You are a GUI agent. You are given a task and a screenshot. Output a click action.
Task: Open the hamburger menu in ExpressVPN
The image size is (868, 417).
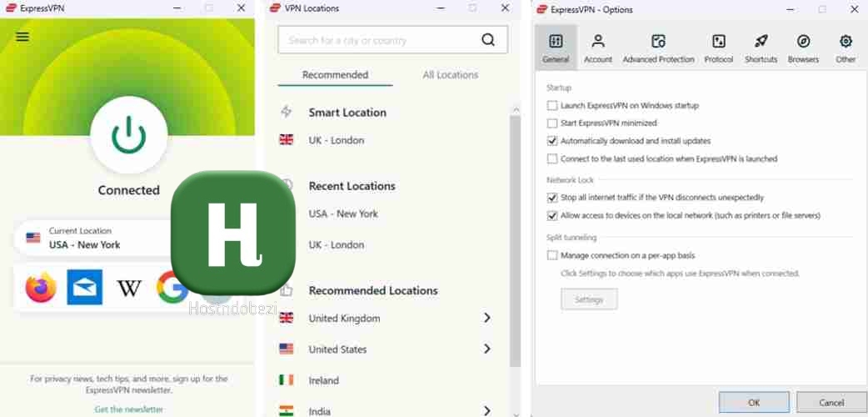pyautogui.click(x=22, y=37)
